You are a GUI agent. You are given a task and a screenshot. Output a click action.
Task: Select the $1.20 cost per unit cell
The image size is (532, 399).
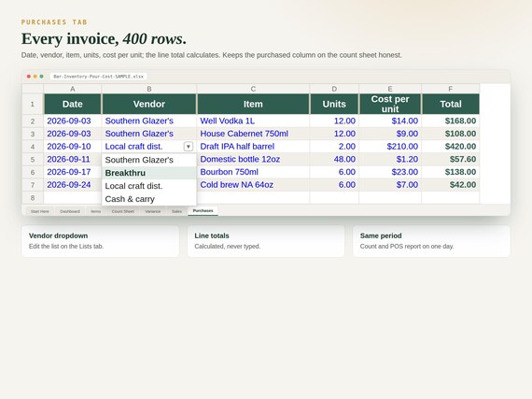390,159
